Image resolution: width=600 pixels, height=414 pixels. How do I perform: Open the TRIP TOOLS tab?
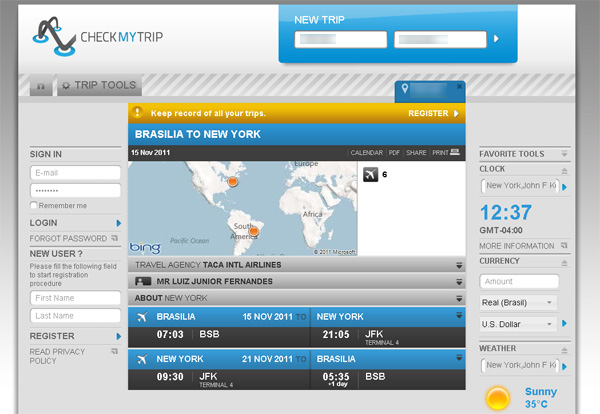[99, 85]
